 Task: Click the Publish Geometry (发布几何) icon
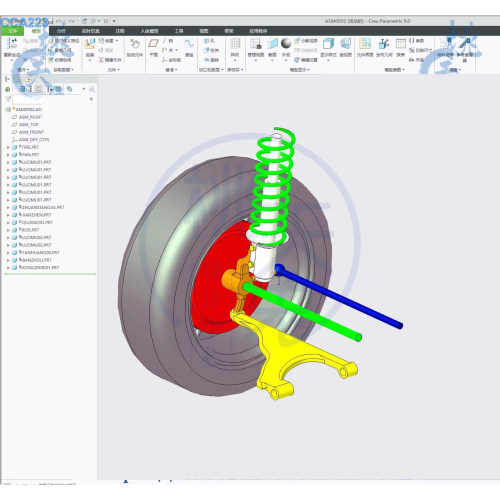(x=384, y=44)
